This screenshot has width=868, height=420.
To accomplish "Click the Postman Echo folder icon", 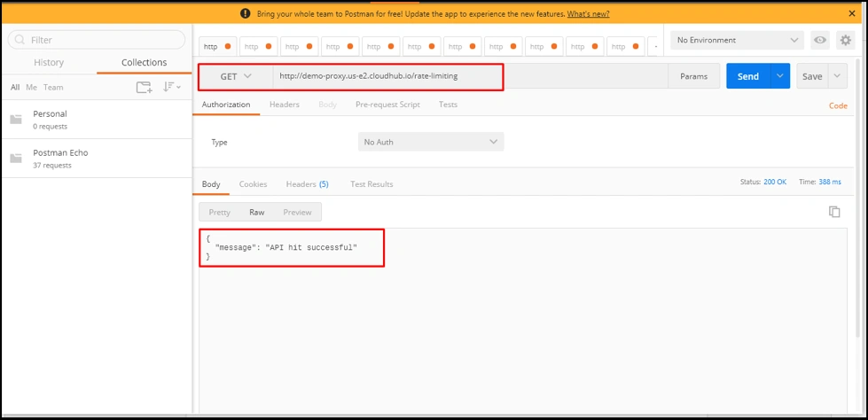I will coord(16,159).
